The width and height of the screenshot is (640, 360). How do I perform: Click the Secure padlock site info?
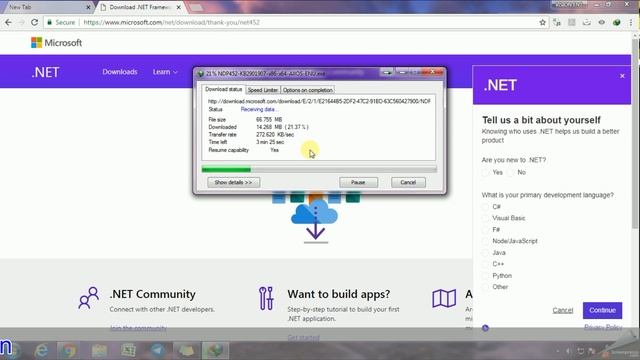(x=61, y=22)
